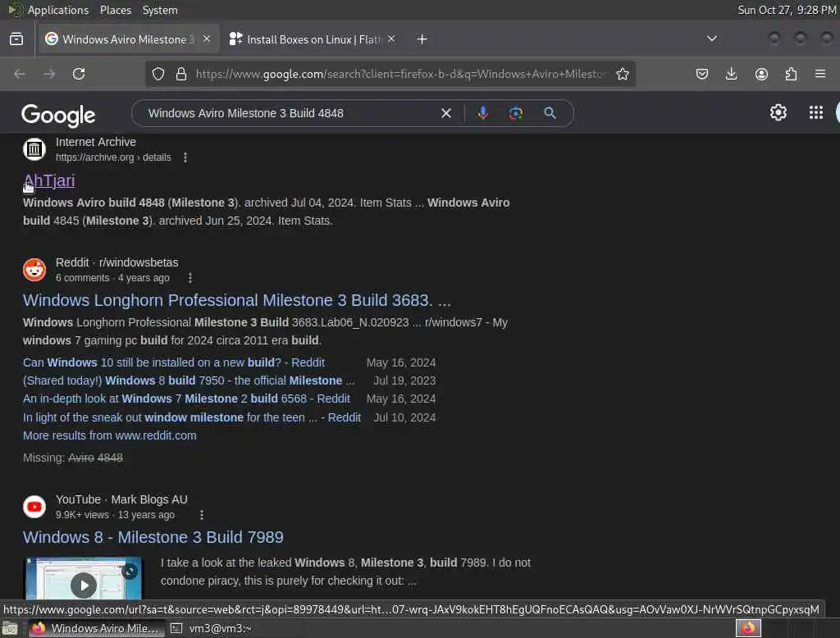The height and width of the screenshot is (638, 840).
Task: Open Windows 8 - Milestone 3 Build 7989 video
Action: click(x=153, y=537)
